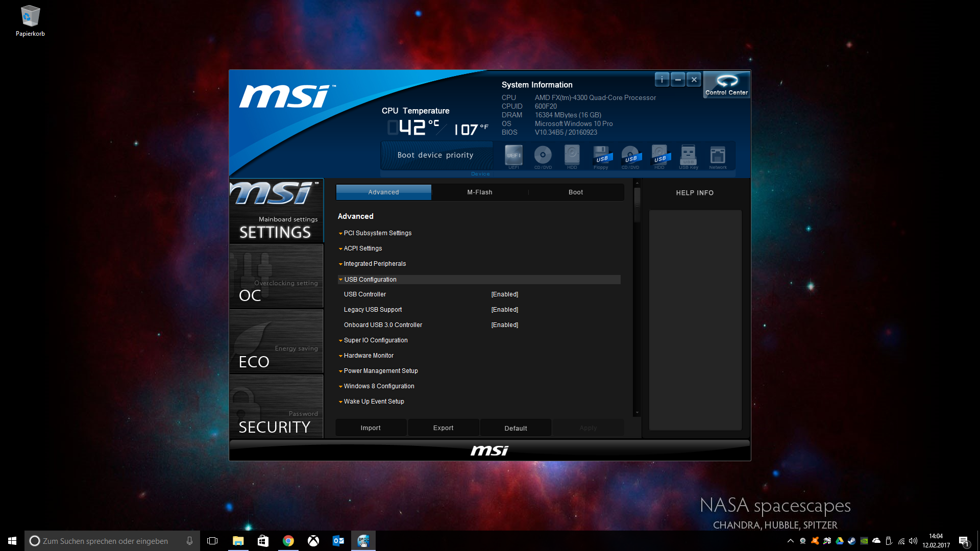Click the Export button

tap(443, 428)
